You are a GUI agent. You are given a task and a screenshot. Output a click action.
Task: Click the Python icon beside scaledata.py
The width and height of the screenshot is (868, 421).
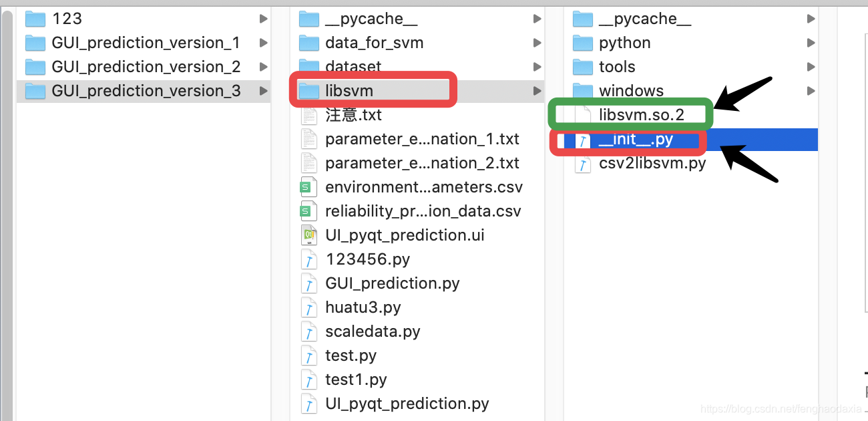pos(309,331)
